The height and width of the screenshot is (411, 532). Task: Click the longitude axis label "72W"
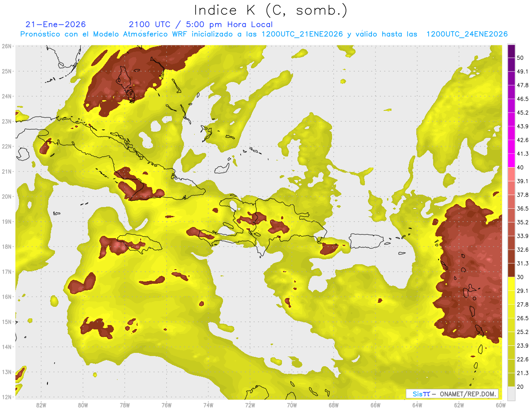tap(250, 405)
